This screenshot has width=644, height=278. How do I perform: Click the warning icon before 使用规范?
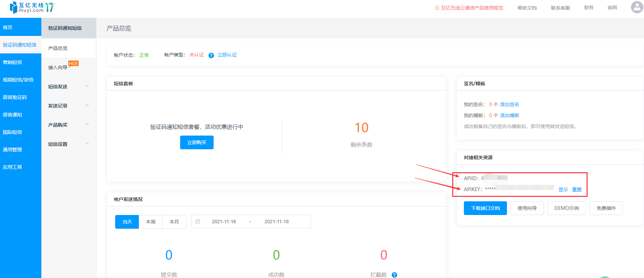coord(437,8)
